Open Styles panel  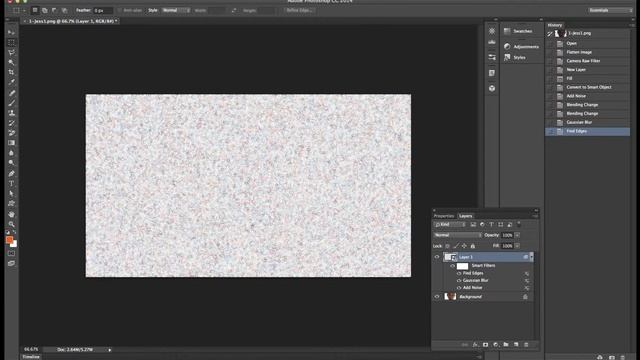click(x=519, y=58)
